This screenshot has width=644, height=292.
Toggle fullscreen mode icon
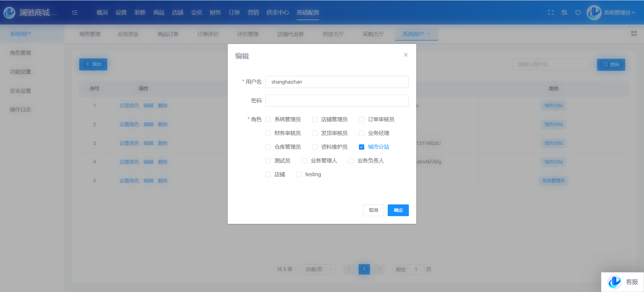551,12
